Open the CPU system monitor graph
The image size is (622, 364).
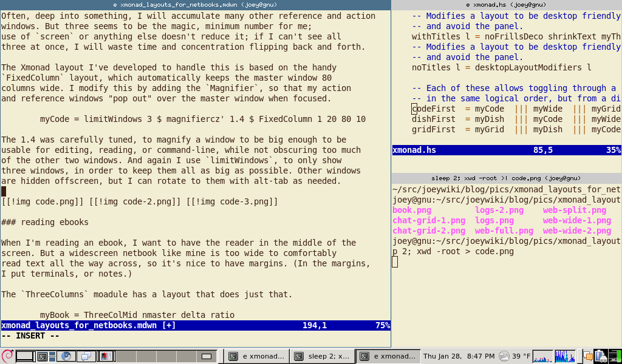coord(542,356)
